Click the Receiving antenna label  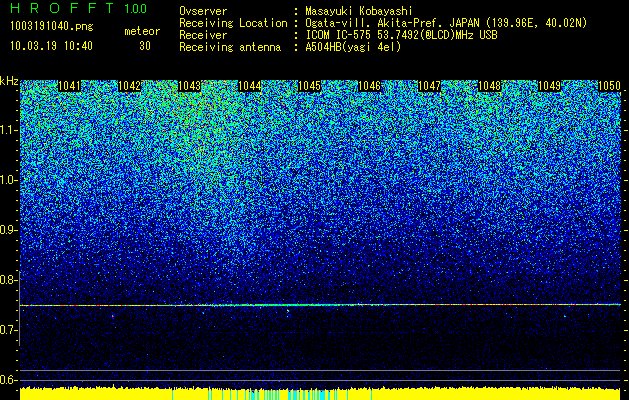click(230, 48)
